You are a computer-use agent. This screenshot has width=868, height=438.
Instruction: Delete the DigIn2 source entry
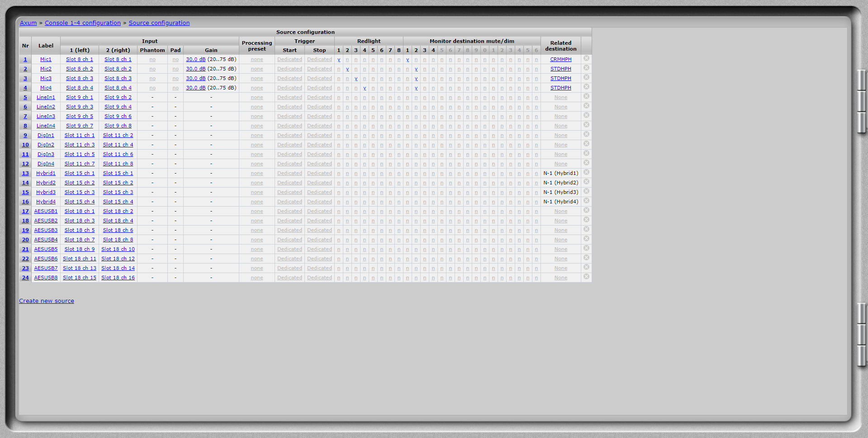tap(586, 144)
